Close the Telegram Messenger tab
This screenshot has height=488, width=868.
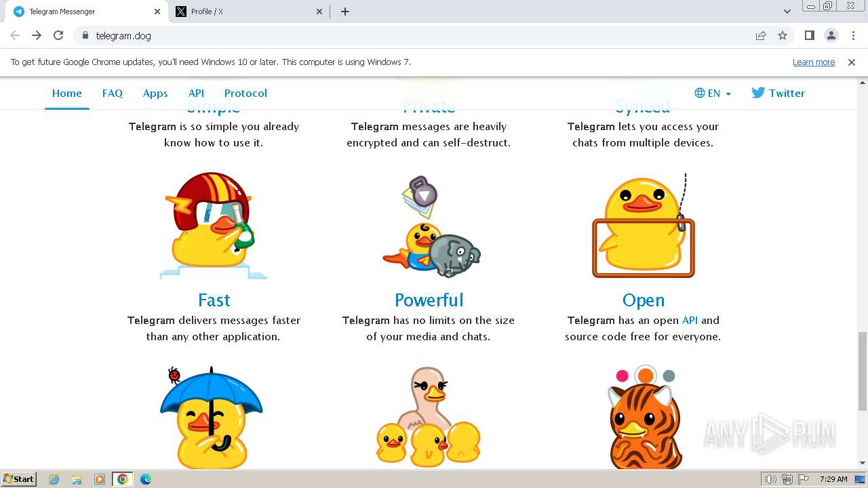[157, 12]
